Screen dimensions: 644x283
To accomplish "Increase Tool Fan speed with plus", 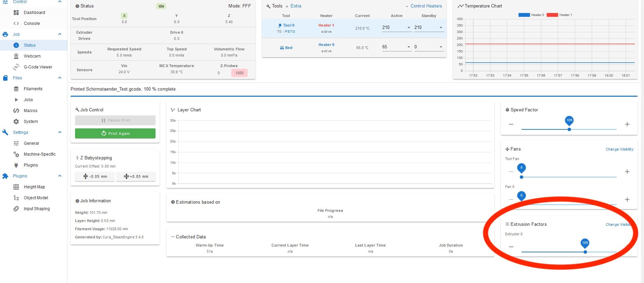I will pyautogui.click(x=627, y=172).
